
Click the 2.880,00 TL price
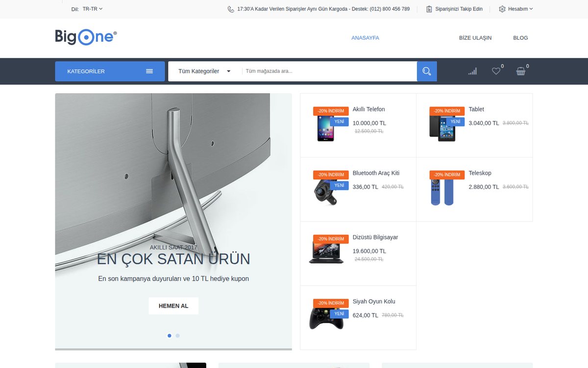coord(484,187)
